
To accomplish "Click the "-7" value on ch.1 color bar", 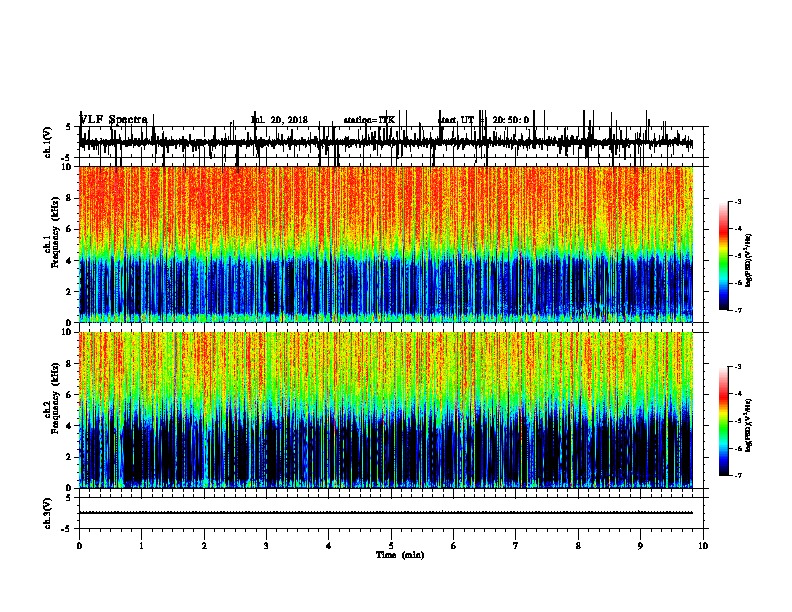I will [738, 310].
